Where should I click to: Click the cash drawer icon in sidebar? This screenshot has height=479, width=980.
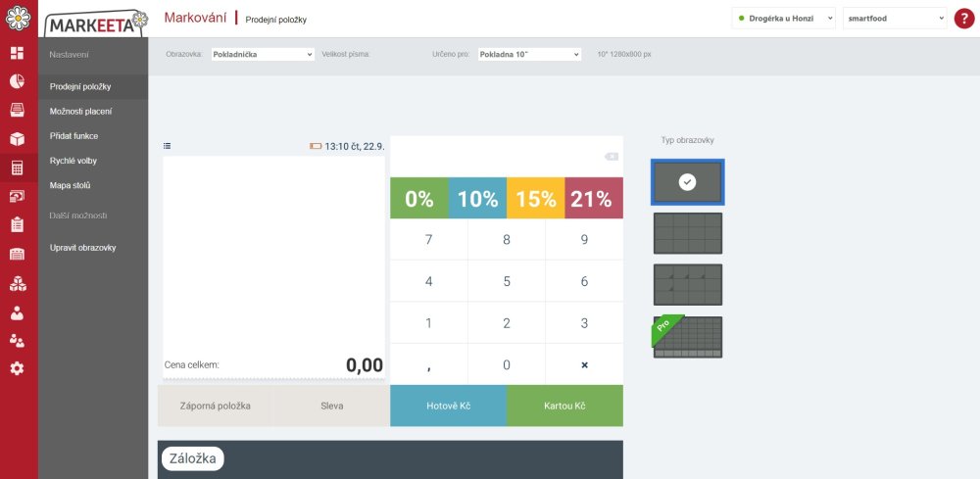click(17, 110)
